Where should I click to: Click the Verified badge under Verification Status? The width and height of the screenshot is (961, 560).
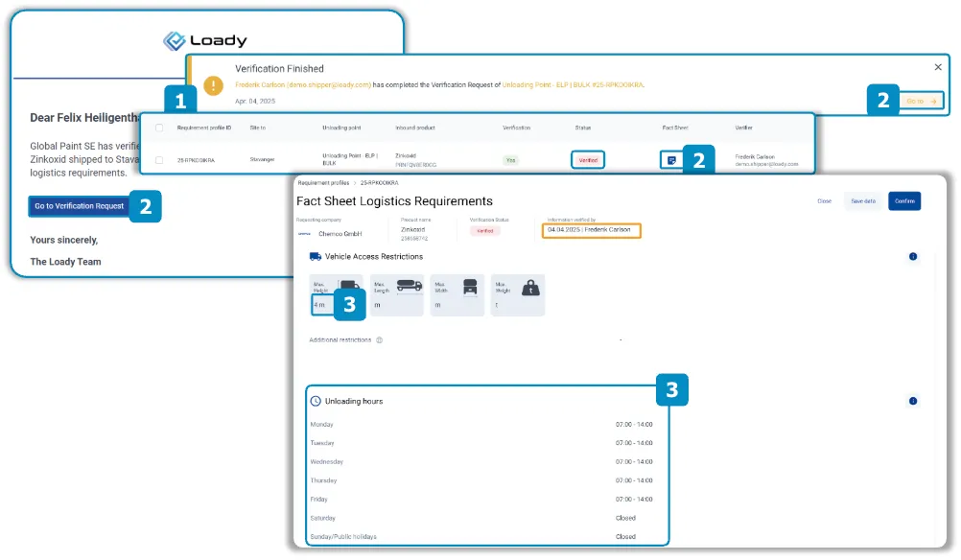(484, 231)
